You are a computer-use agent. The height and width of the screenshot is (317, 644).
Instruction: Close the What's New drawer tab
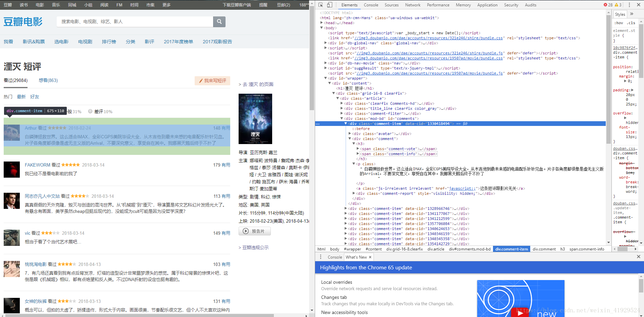point(370,257)
